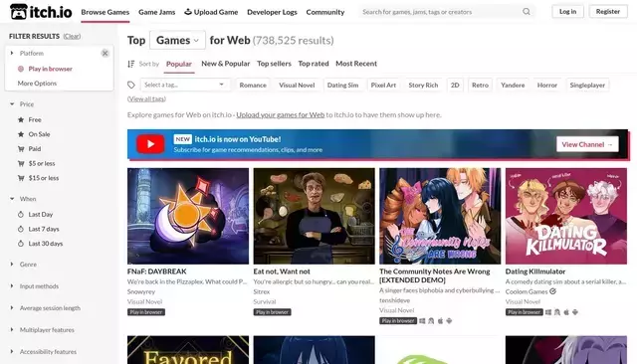
Task: Follow Upload your games for Web link
Action: (281, 114)
